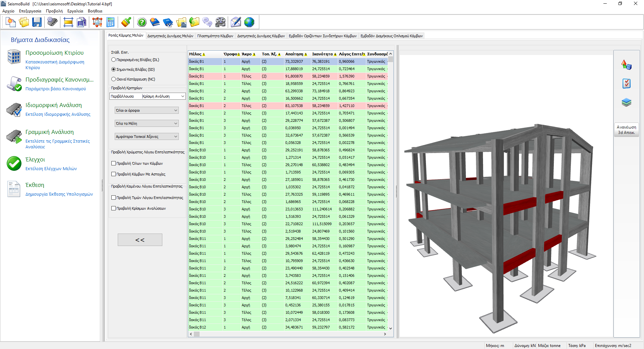Click the Ανανέωση 3d Απεικ. button
644x349 pixels.
point(626,130)
